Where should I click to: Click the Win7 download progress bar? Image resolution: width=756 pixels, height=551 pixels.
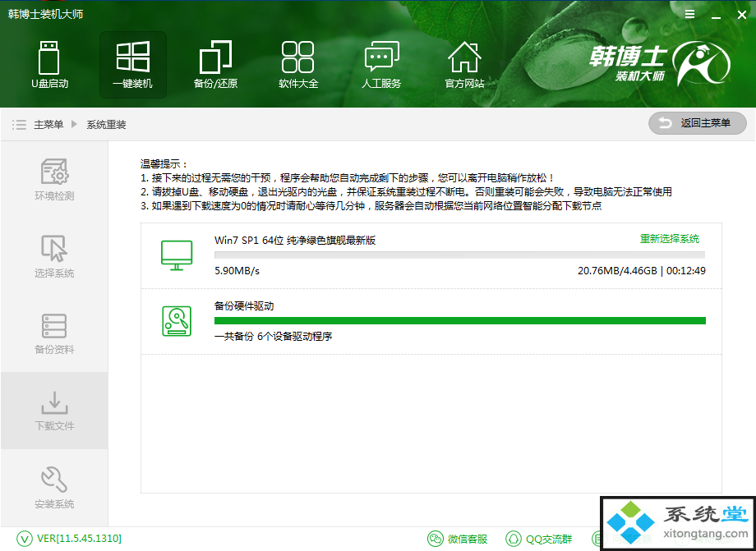point(460,255)
